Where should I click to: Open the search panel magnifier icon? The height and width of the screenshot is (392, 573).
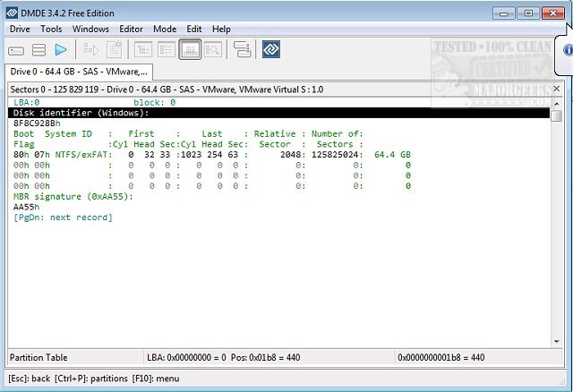[x=213, y=49]
